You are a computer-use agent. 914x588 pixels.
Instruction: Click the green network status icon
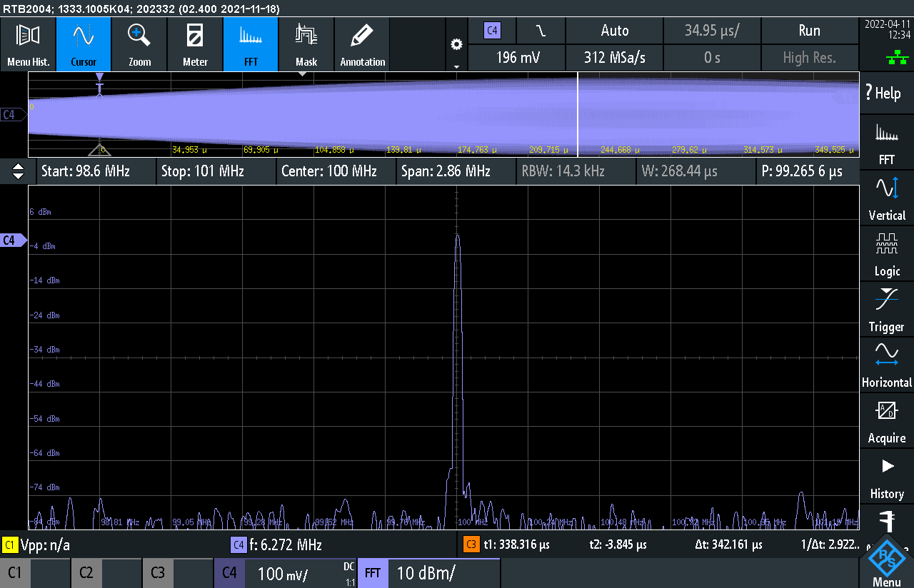pos(897,59)
